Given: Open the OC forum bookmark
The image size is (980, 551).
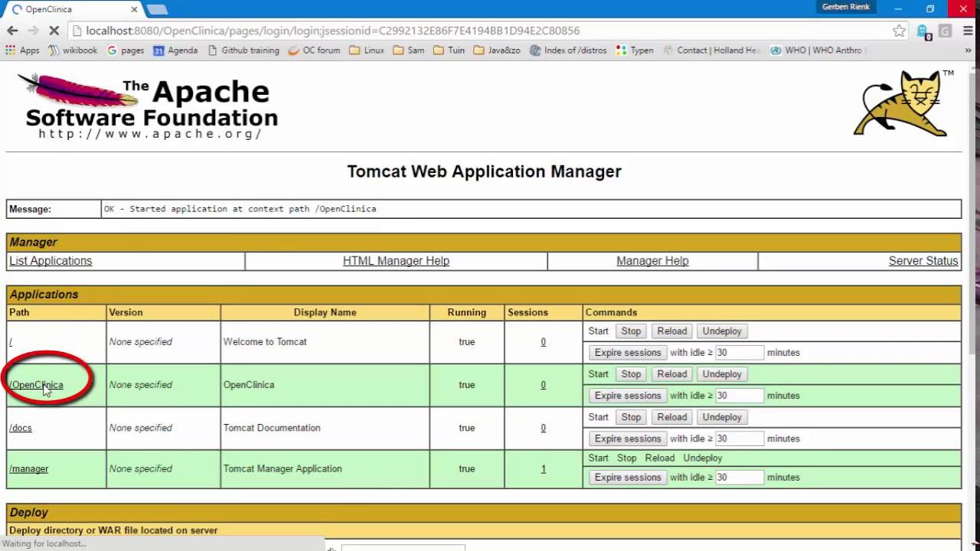Looking at the screenshot, I should (314, 51).
